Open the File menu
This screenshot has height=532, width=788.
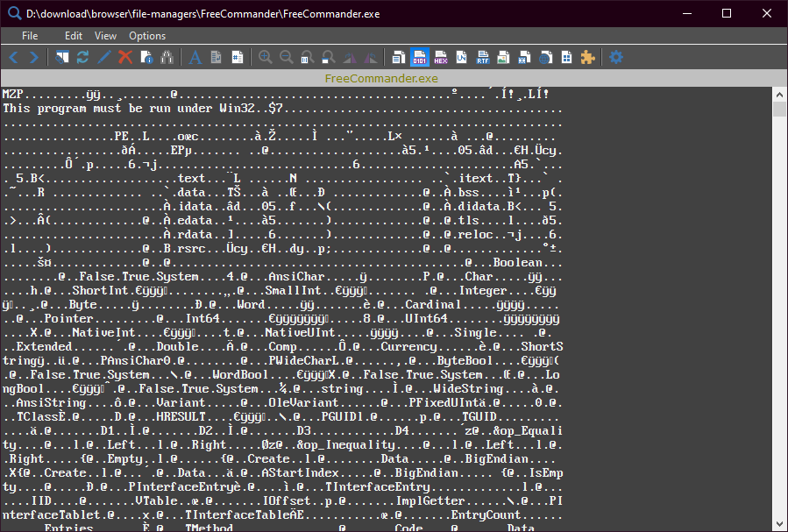[30, 36]
